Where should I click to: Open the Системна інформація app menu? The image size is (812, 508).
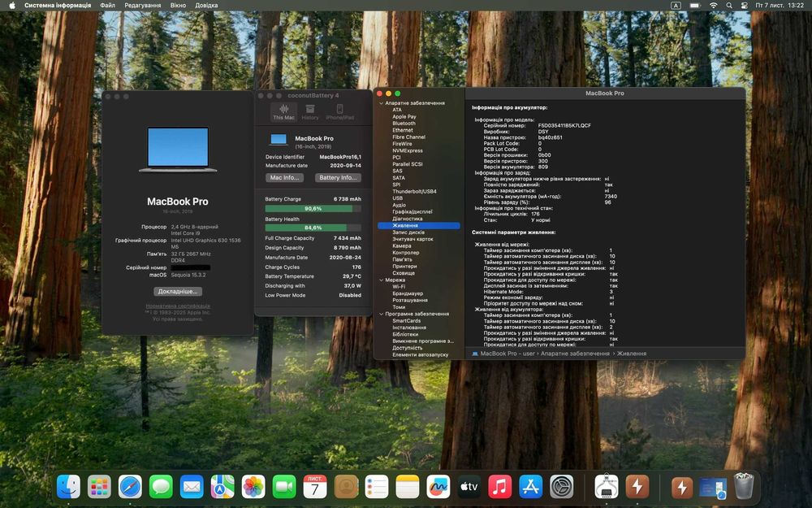(58, 5)
